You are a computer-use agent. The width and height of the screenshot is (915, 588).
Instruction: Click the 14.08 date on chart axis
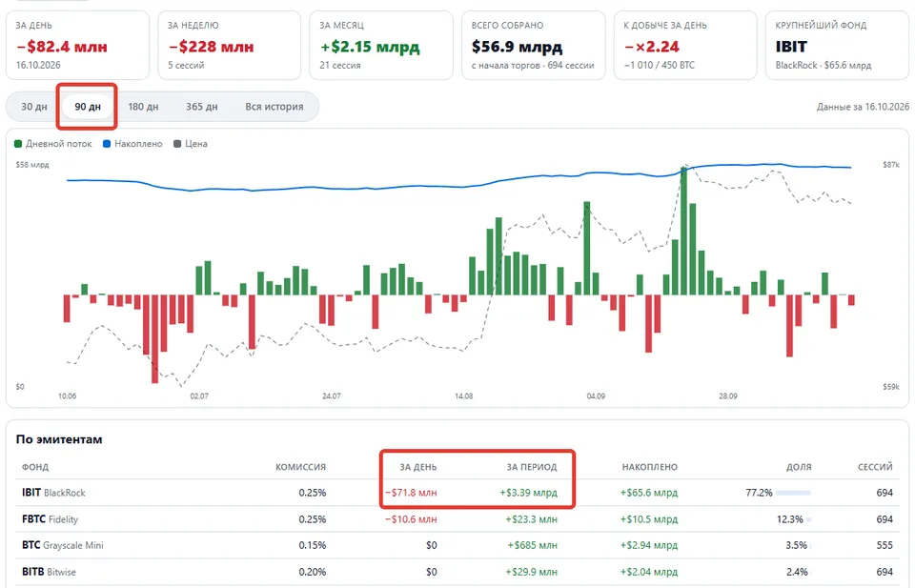[464, 396]
